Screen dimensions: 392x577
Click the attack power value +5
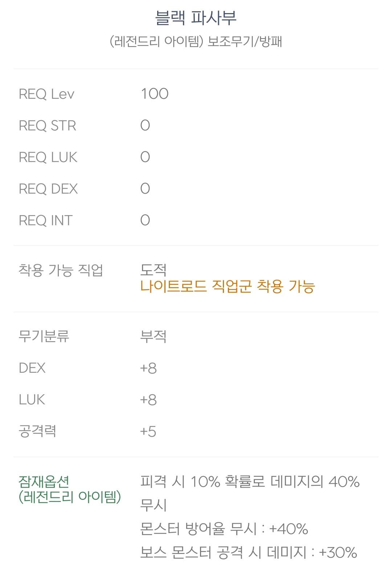(x=148, y=432)
